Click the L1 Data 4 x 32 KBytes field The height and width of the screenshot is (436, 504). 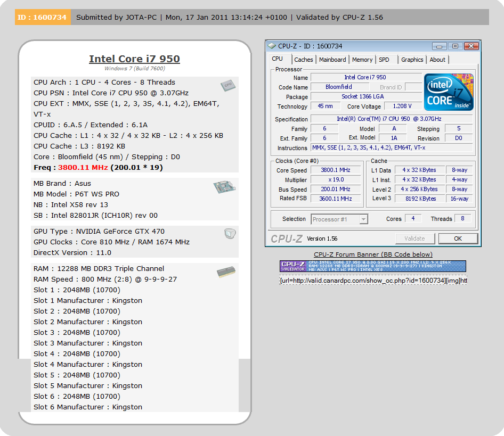tap(419, 170)
